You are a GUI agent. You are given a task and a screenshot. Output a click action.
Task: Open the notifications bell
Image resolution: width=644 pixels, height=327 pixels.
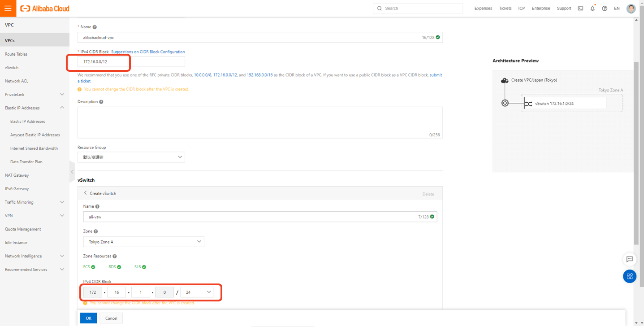(592, 8)
